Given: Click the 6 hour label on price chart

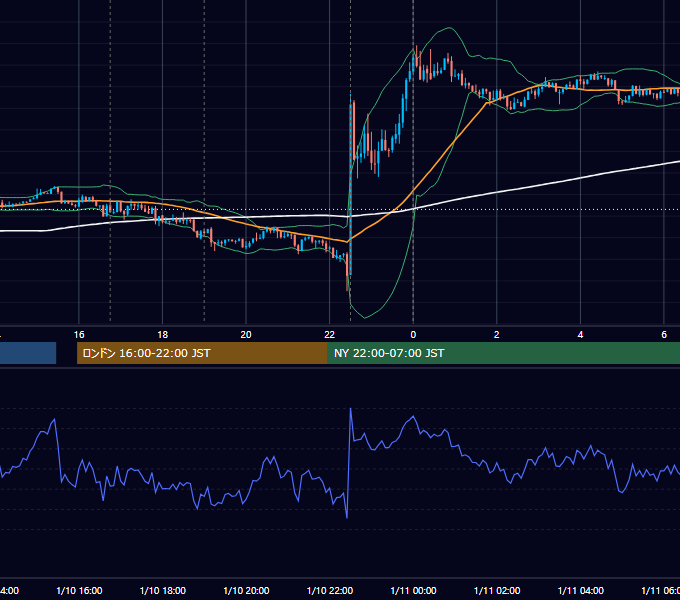Looking at the screenshot, I should [x=664, y=335].
